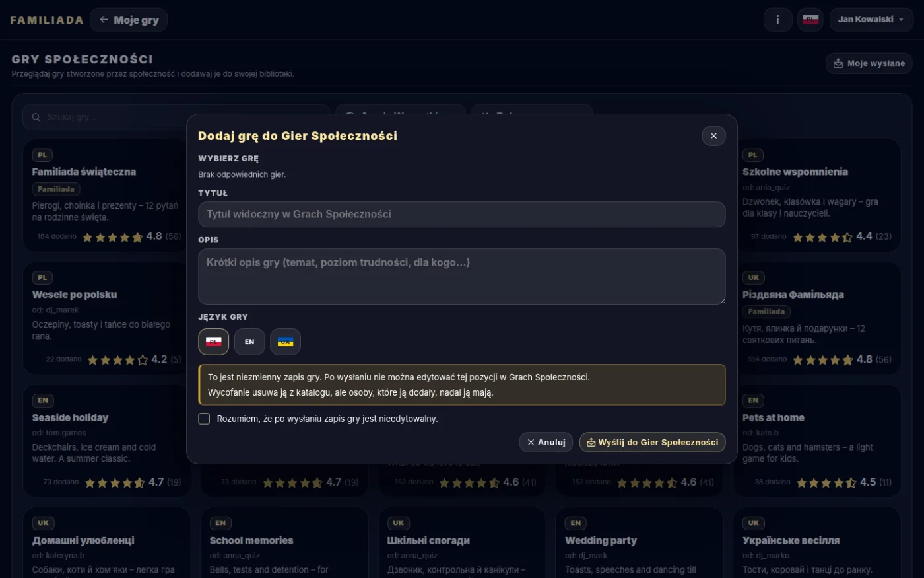Viewport: 924px width, 578px height.
Task: Click Anuluj to cancel
Action: click(546, 442)
